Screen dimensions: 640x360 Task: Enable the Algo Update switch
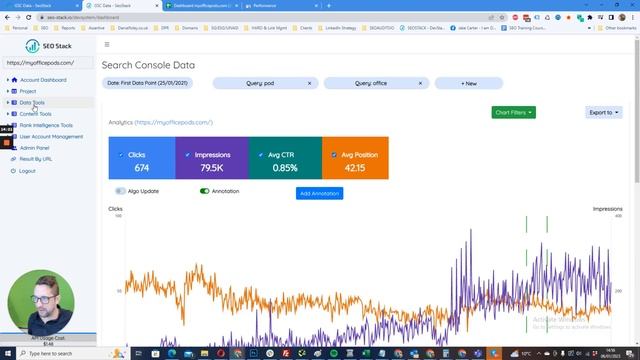120,191
